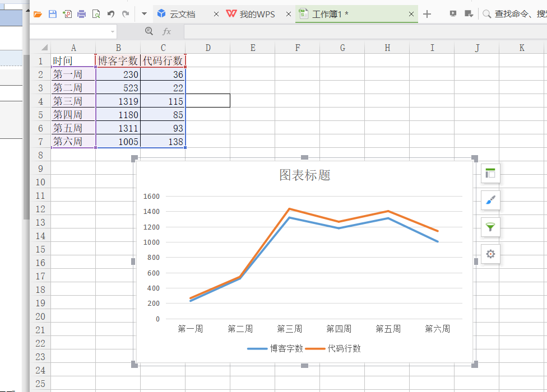
Task: Click the Print icon
Action: pyautogui.click(x=82, y=15)
